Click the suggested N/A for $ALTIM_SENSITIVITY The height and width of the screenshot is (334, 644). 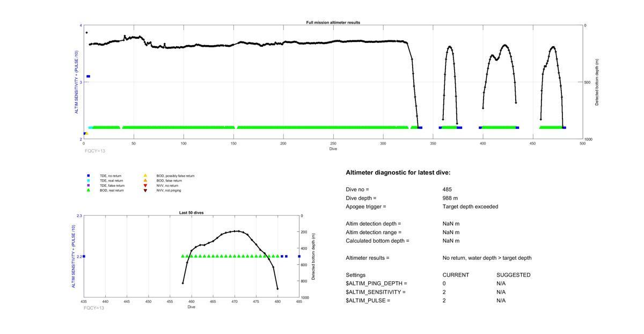[501, 292]
